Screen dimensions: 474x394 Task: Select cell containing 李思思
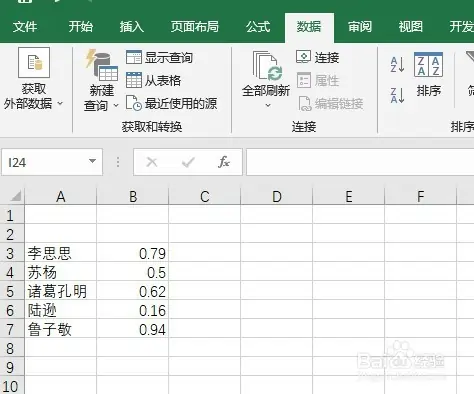pyautogui.click(x=61, y=253)
